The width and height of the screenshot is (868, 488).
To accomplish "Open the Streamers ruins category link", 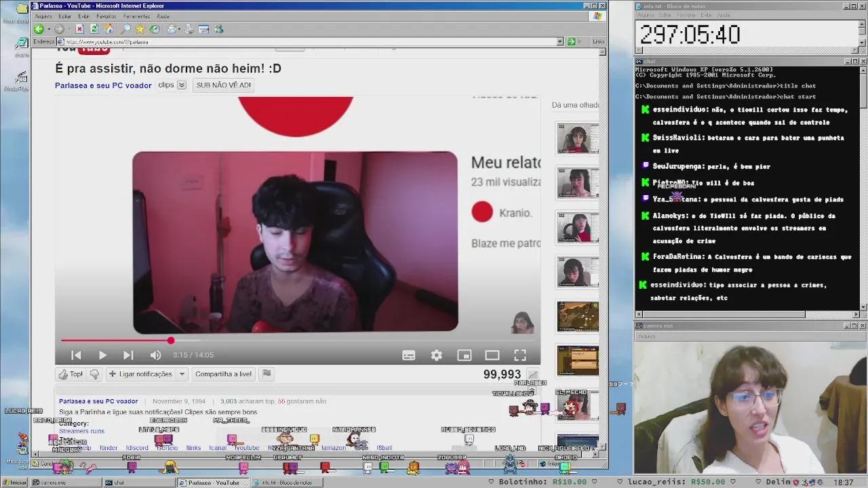I will coord(81,431).
